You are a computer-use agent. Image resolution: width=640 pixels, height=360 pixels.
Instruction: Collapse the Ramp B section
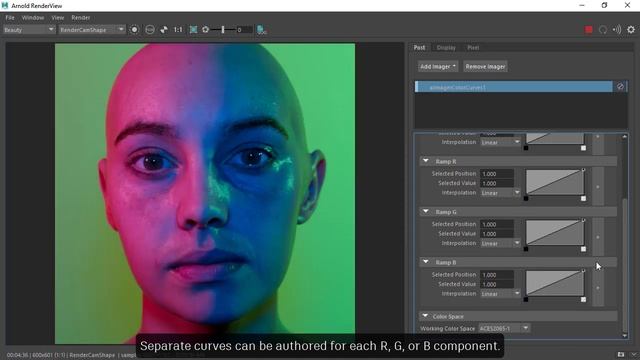pos(426,262)
